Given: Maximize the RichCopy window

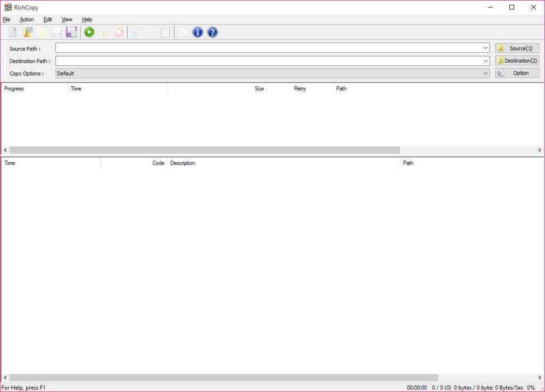Looking at the screenshot, I should 511,7.
